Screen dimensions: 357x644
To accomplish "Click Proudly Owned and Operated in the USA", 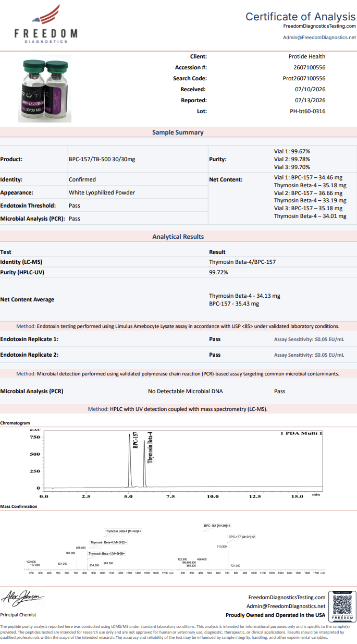I will (275, 615).
